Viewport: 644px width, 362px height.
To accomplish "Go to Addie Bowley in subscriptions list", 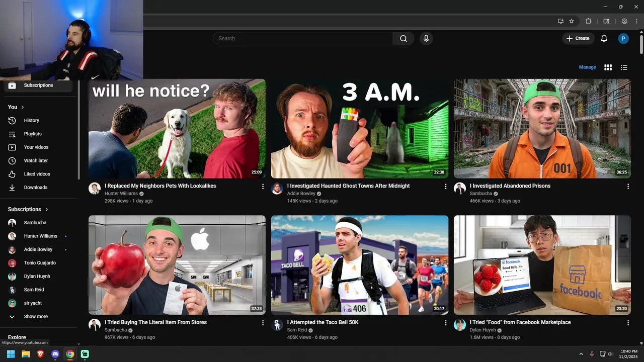I will point(39,249).
